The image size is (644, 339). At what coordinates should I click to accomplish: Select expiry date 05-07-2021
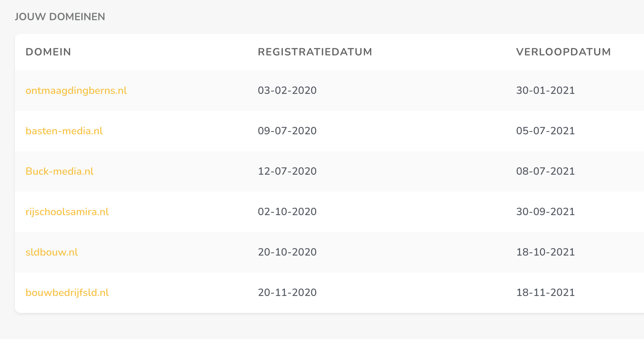point(545,131)
